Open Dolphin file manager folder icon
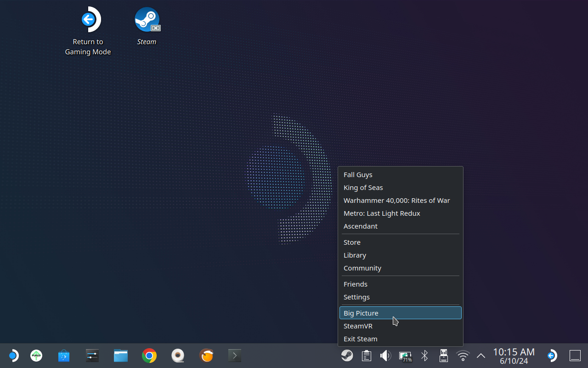The width and height of the screenshot is (588, 368). [121, 356]
